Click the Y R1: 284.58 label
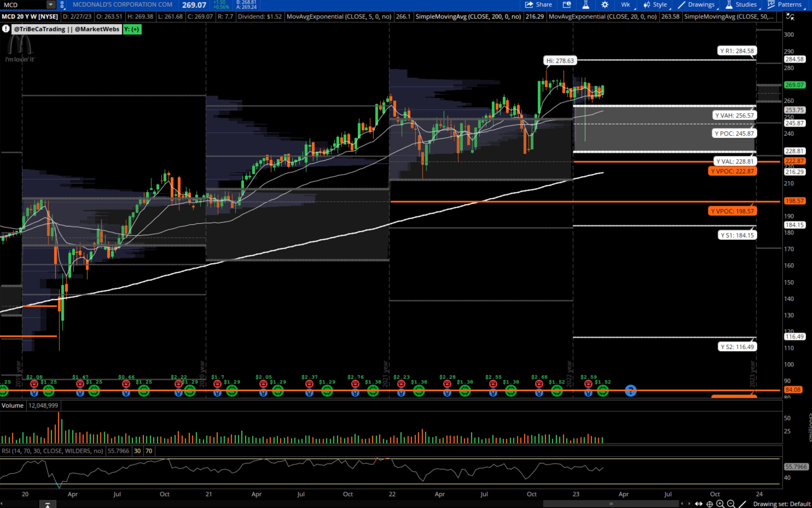Image resolution: width=812 pixels, height=508 pixels. (737, 51)
